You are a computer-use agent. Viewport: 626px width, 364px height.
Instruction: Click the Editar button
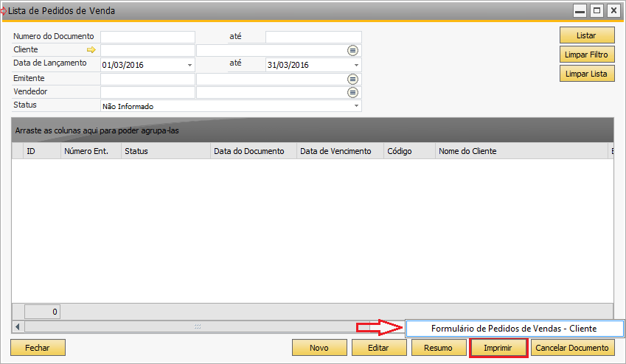pyautogui.click(x=379, y=348)
